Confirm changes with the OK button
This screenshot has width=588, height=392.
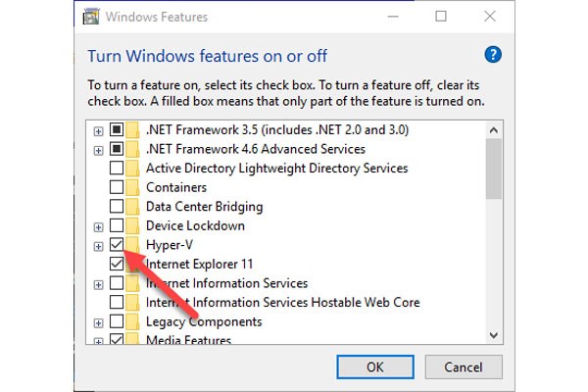click(x=375, y=367)
